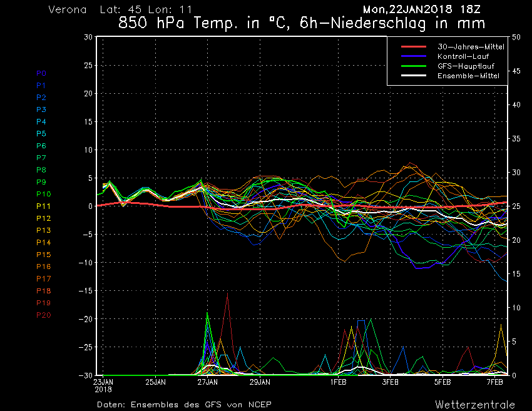Click the '50' precipitation axis value
The height and width of the screenshot is (411, 532).
click(516, 37)
